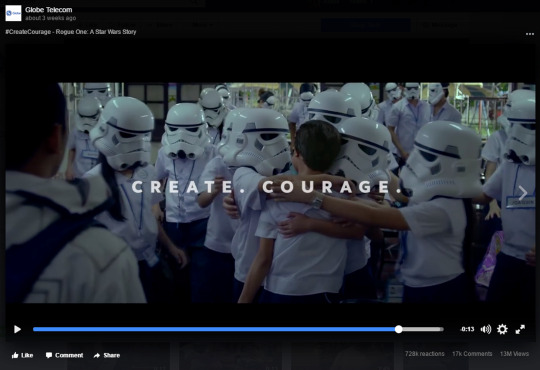Screen dimensions: 540x370
Task: Go to next video with right chevron
Action: click(523, 193)
